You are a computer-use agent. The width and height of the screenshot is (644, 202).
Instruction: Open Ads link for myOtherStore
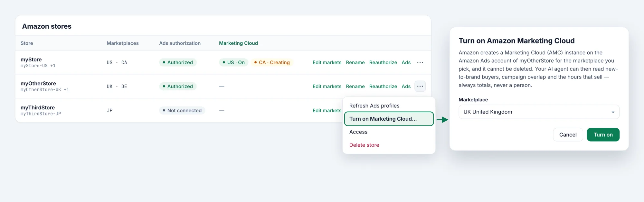(x=406, y=86)
